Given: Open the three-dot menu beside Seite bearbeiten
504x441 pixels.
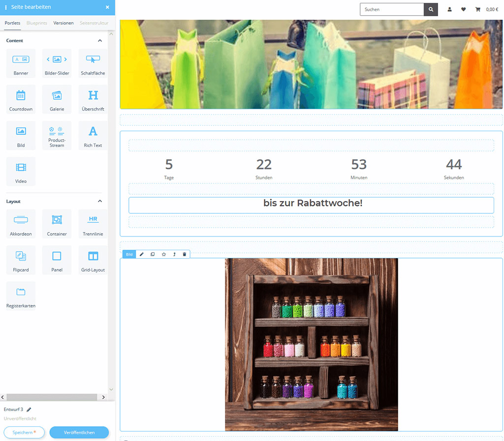Looking at the screenshot, I should (x=6, y=7).
